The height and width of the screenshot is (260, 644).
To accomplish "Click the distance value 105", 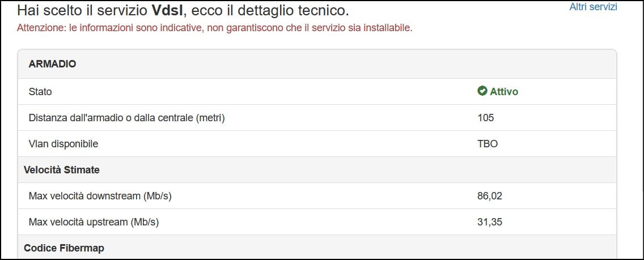I will 486,118.
